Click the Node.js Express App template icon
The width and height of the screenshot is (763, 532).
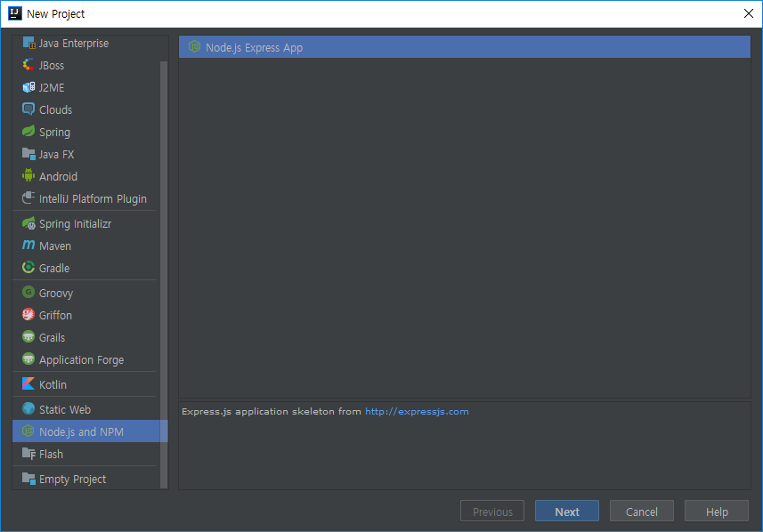pyautogui.click(x=195, y=46)
